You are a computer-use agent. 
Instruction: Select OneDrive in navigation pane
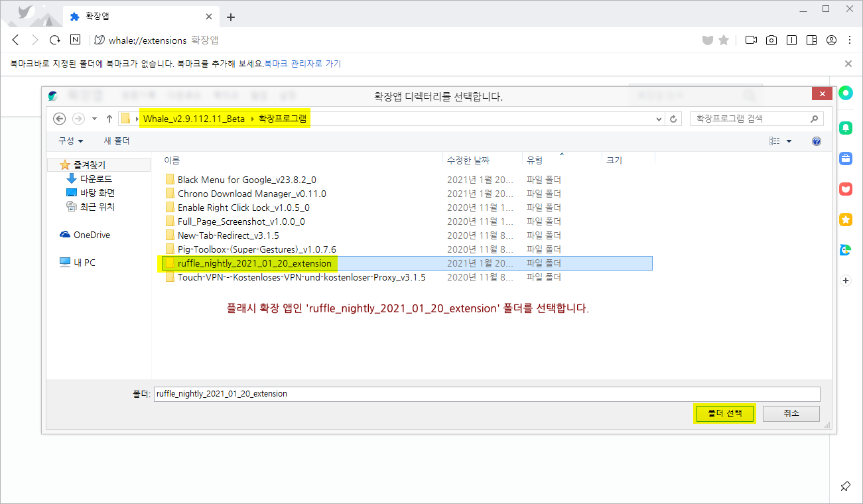84,235
